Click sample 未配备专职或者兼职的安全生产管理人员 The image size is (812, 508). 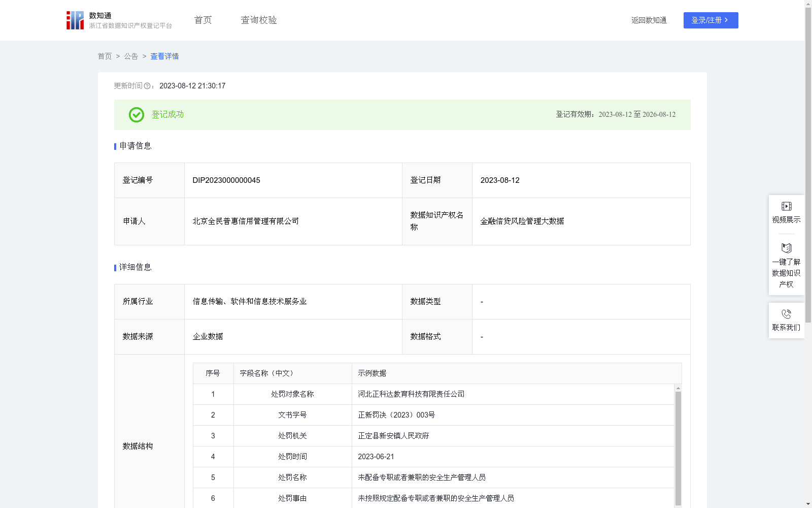[x=422, y=478]
